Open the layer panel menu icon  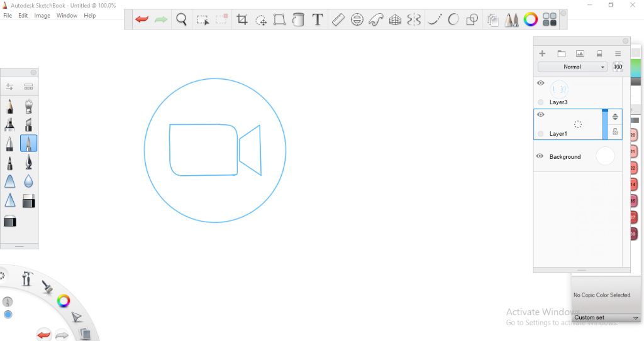[x=618, y=54]
